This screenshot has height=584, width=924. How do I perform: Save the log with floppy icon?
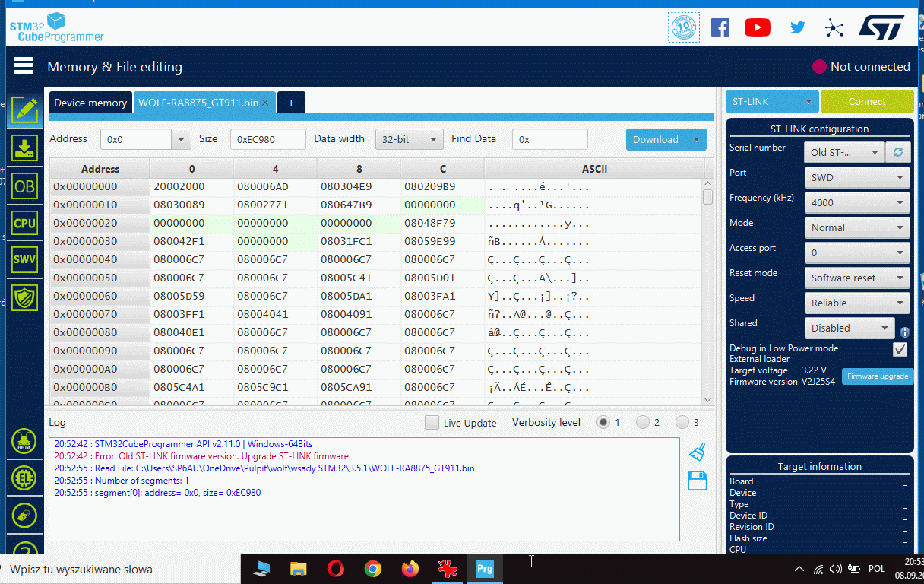[x=697, y=481]
